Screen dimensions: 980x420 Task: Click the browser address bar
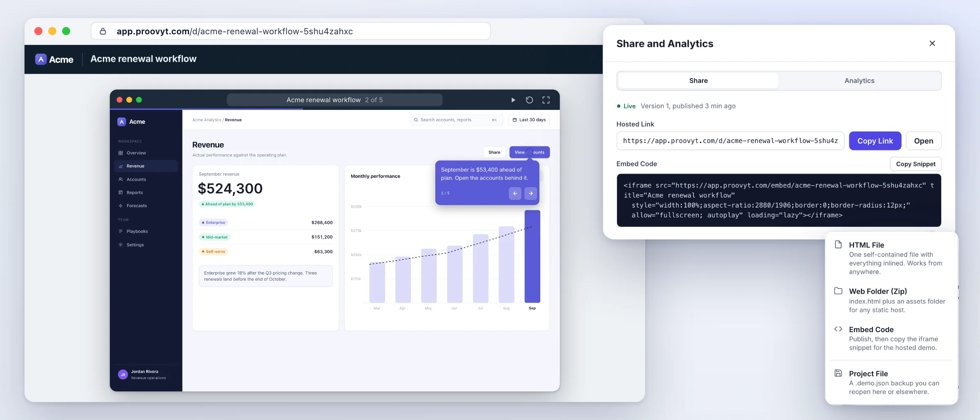click(x=291, y=31)
